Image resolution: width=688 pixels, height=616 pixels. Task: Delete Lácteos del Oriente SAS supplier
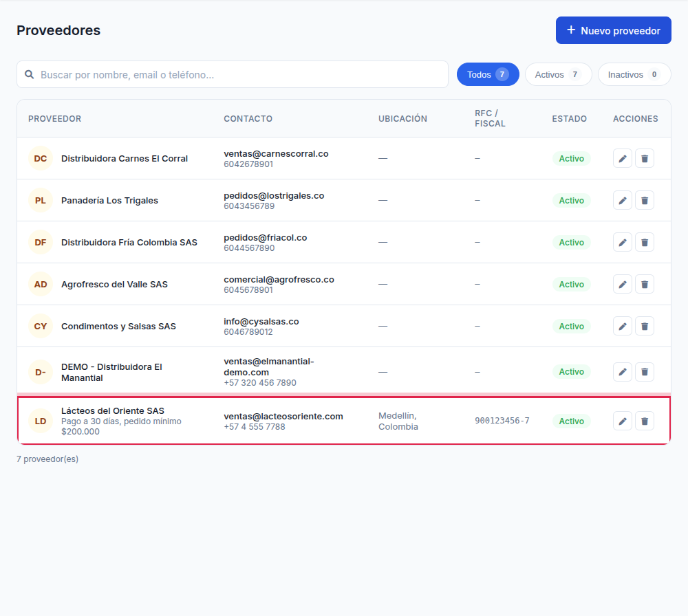click(x=645, y=421)
